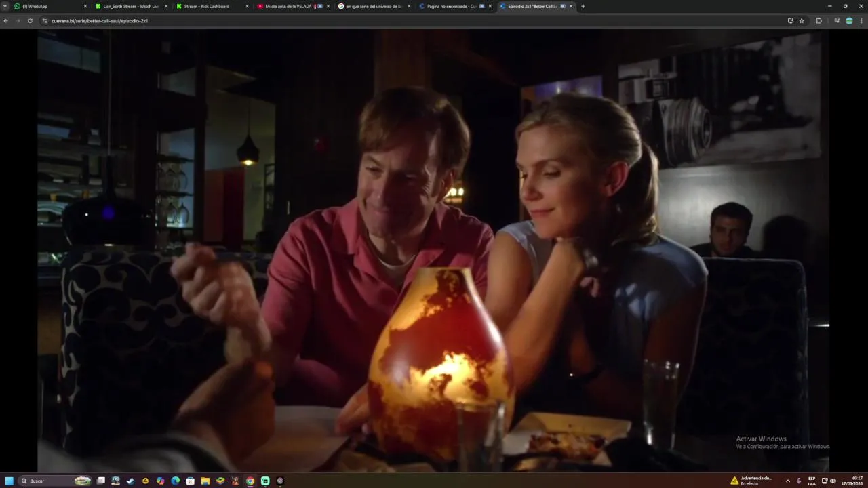Screen dimensions: 868x488
Task: Click the microphone tray icon
Action: pyautogui.click(x=799, y=481)
